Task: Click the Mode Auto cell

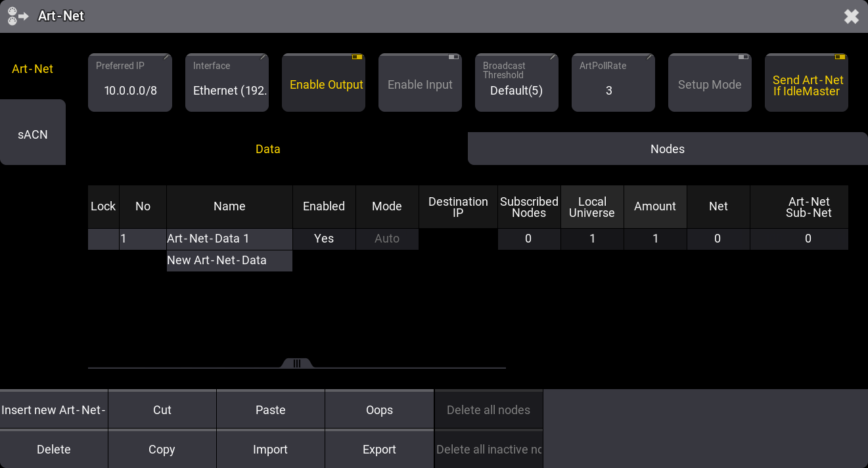Action: click(x=387, y=239)
